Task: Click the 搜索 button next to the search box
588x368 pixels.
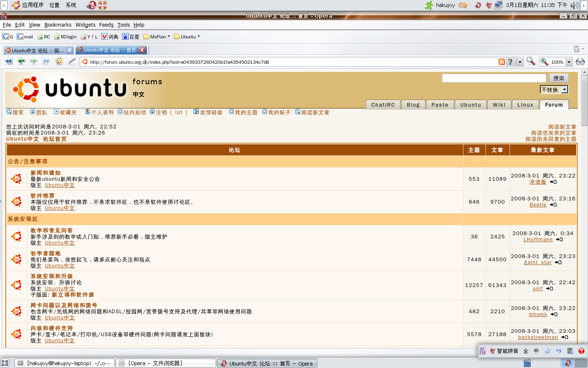Action: (x=559, y=78)
